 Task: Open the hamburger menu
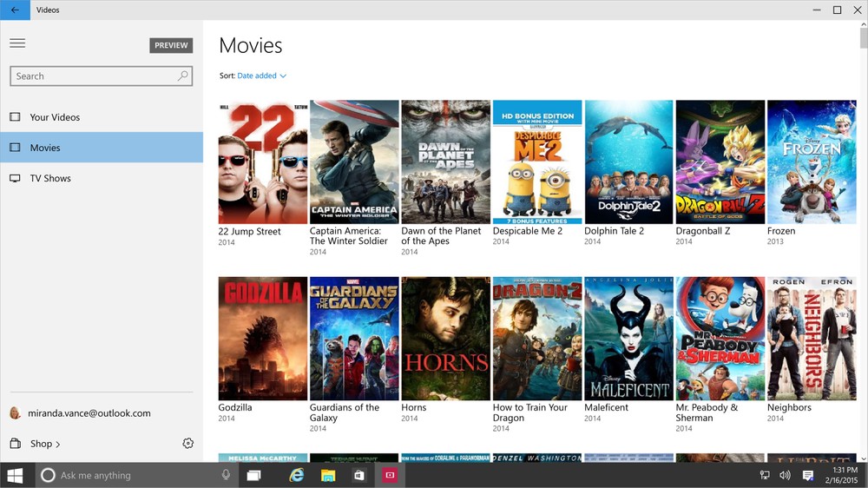pyautogui.click(x=17, y=43)
